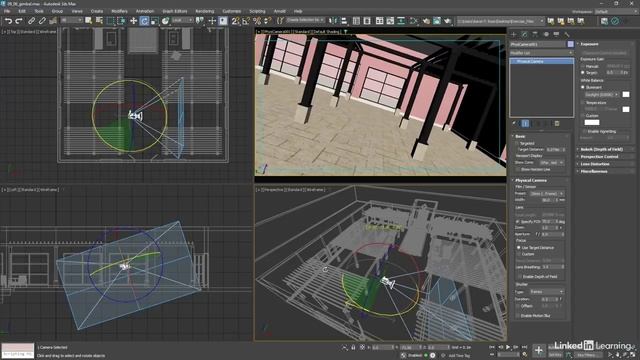Click the Illuminant white color swatch

[626, 95]
